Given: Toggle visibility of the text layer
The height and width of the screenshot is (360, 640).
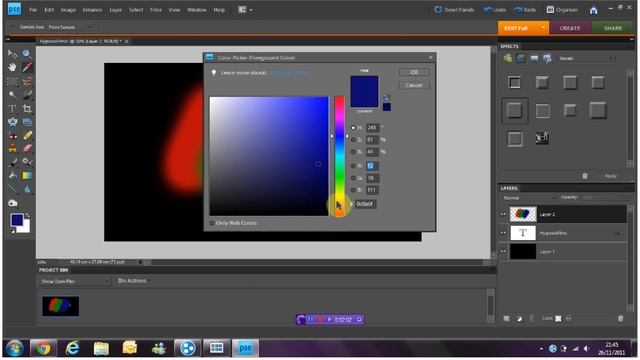Looking at the screenshot, I should (x=503, y=233).
